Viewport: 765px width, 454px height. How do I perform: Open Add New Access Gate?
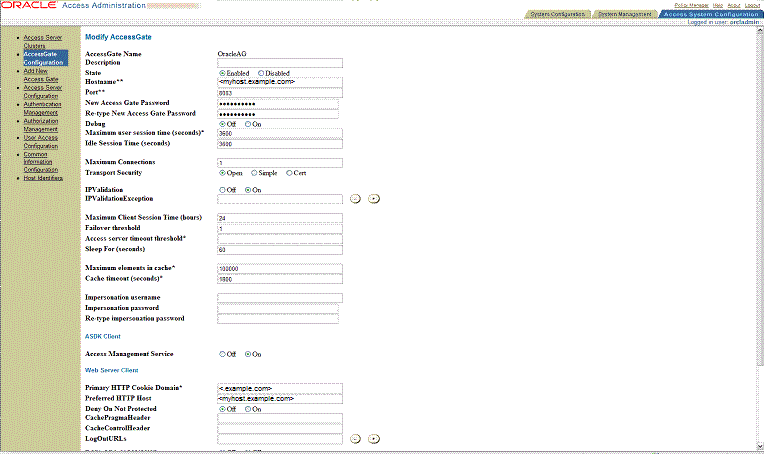(41, 75)
